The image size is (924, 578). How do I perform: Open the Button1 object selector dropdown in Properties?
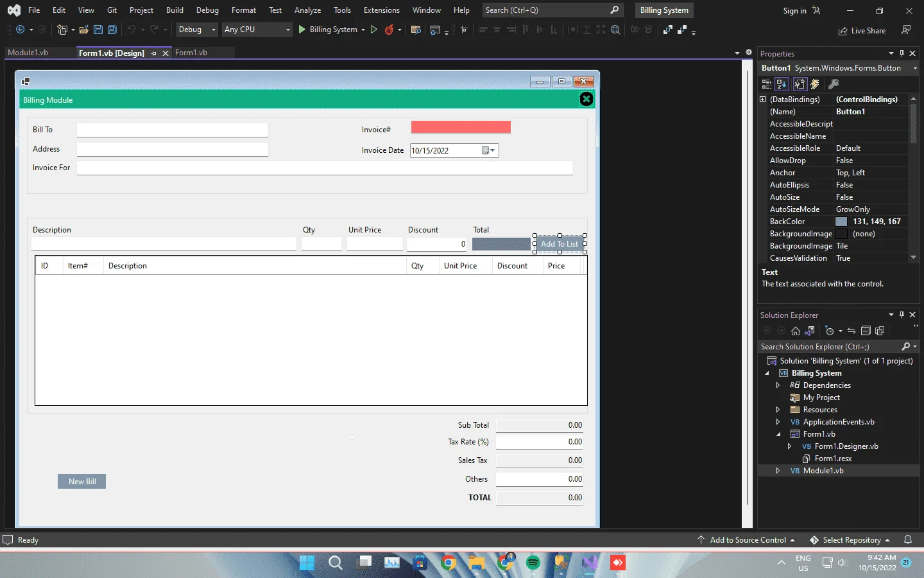(915, 68)
